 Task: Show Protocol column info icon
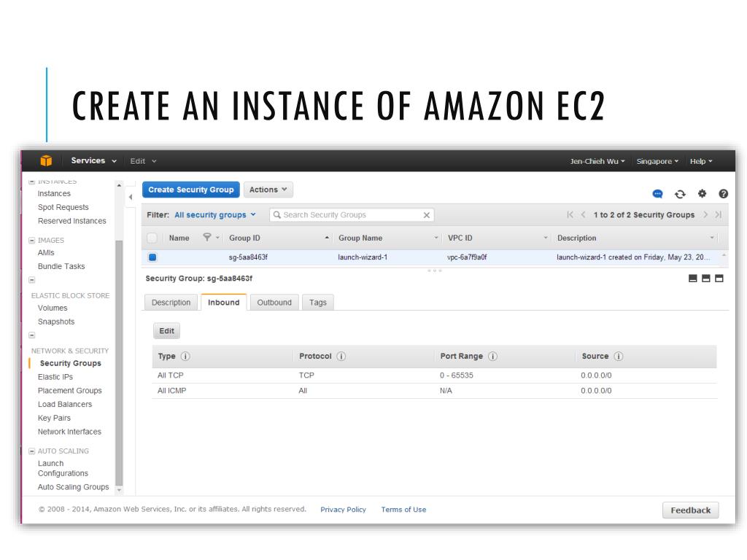[341, 356]
